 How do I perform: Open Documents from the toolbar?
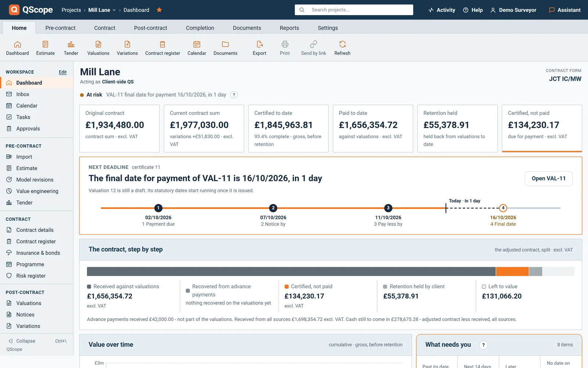[225, 48]
